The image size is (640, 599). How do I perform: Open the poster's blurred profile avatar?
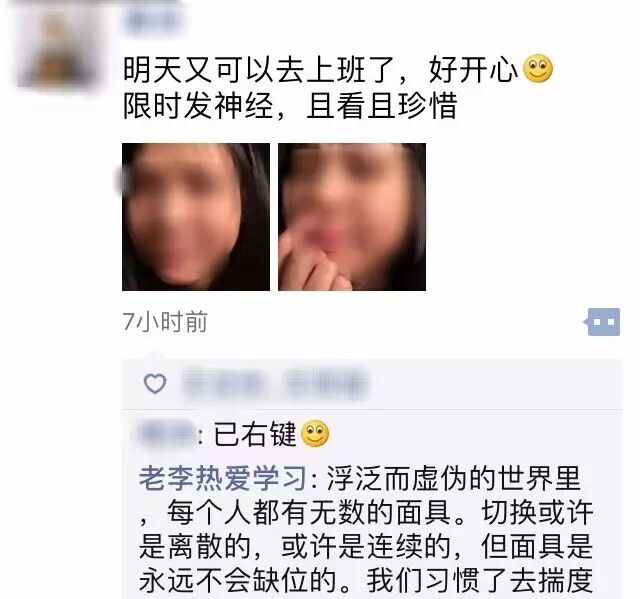point(58,47)
